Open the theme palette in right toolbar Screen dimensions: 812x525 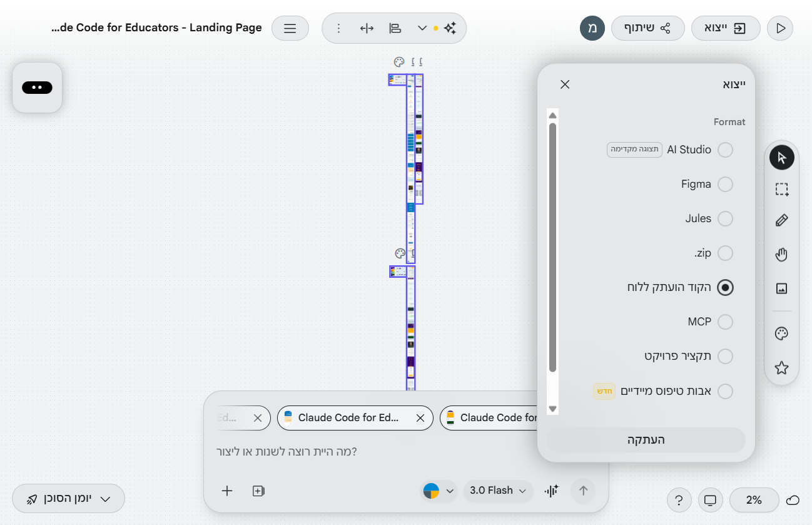[781, 334]
